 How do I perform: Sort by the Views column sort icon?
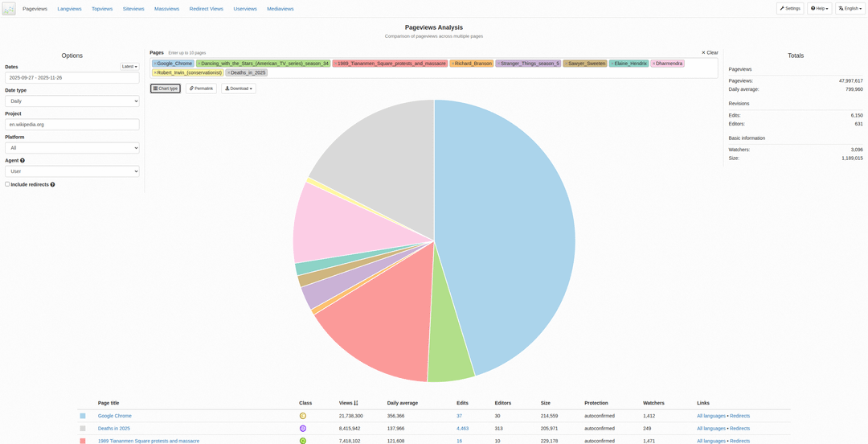tap(356, 403)
